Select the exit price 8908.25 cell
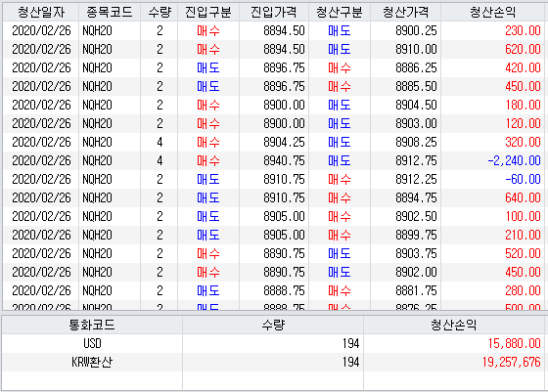This screenshot has width=548, height=392. point(405,142)
